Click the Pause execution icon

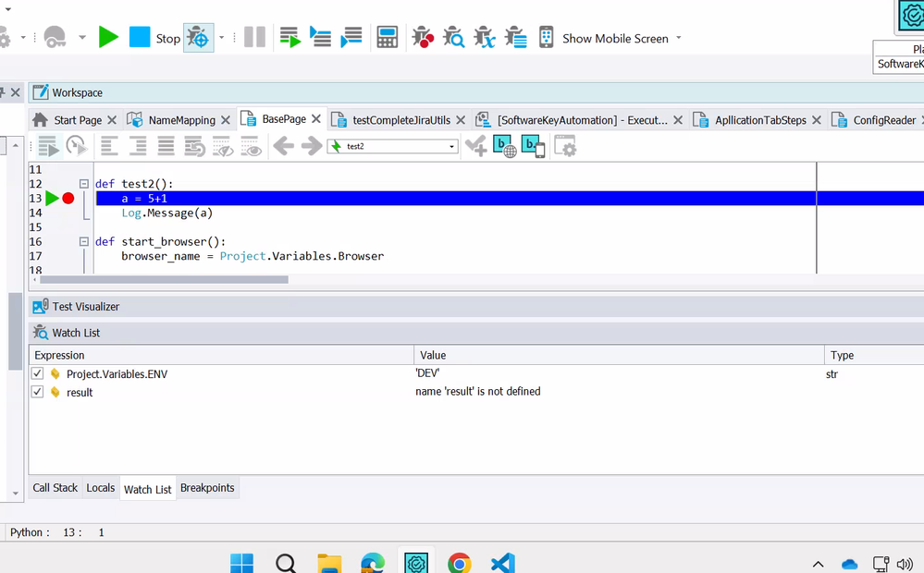tap(254, 38)
